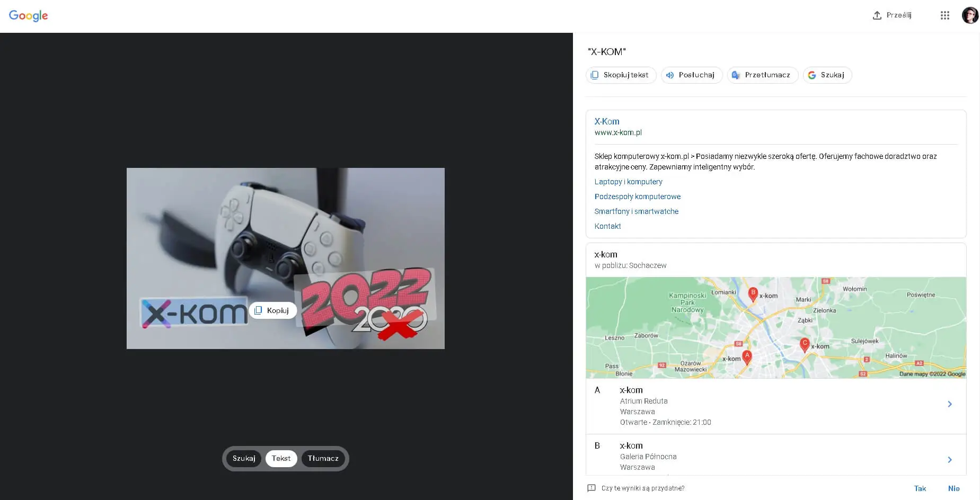Open the Laptopy i komputery sitelink

click(628, 181)
